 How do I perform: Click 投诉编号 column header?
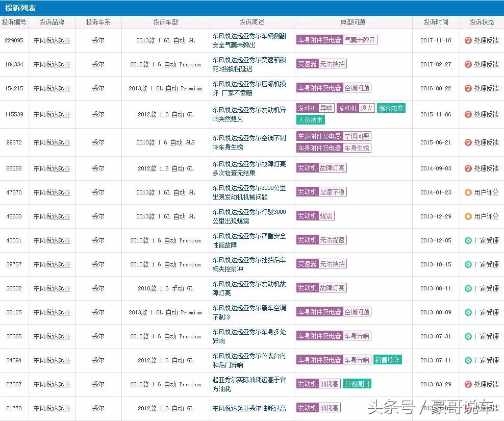point(14,22)
